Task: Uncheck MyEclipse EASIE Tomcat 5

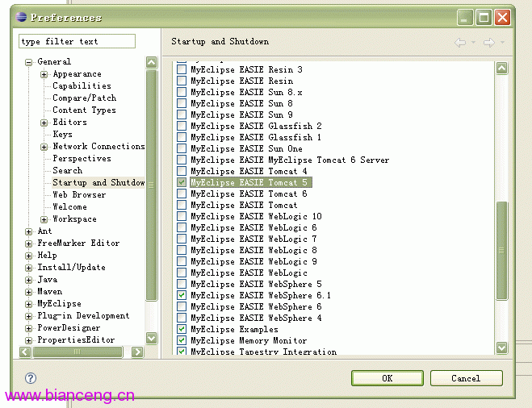Action: [x=182, y=182]
